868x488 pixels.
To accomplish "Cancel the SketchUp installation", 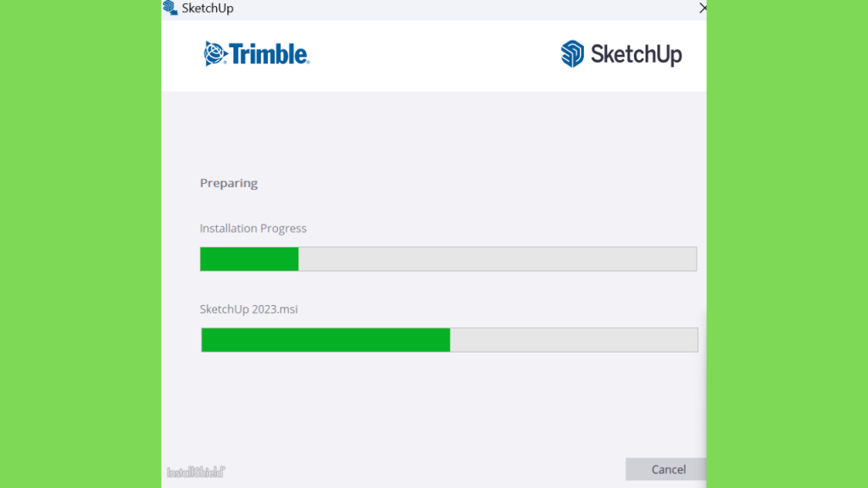I will (x=666, y=469).
